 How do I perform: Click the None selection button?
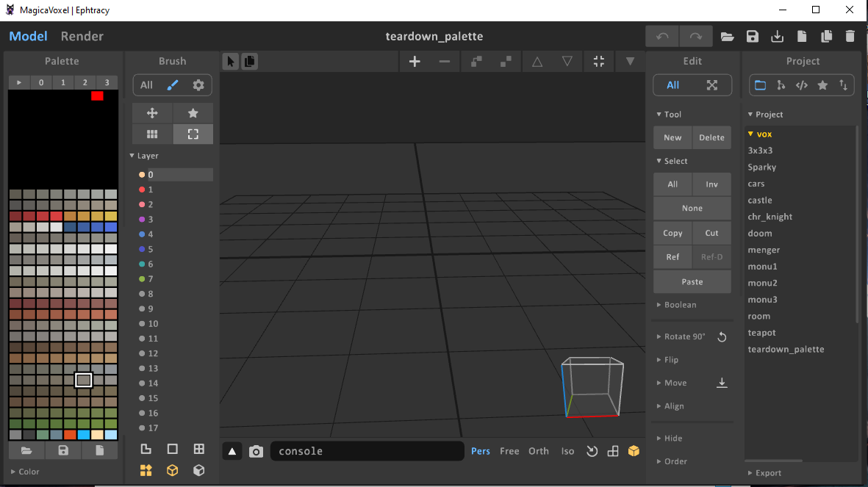click(x=692, y=209)
